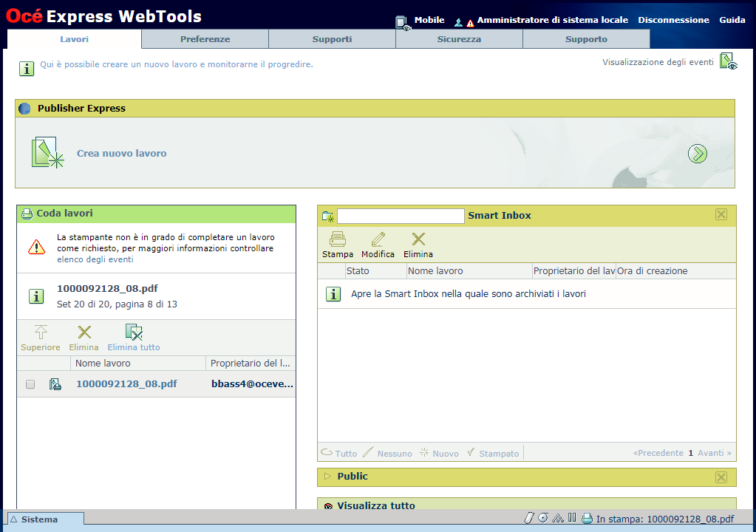
Task: Click Amministratore di sistema locale link
Action: tap(553, 20)
